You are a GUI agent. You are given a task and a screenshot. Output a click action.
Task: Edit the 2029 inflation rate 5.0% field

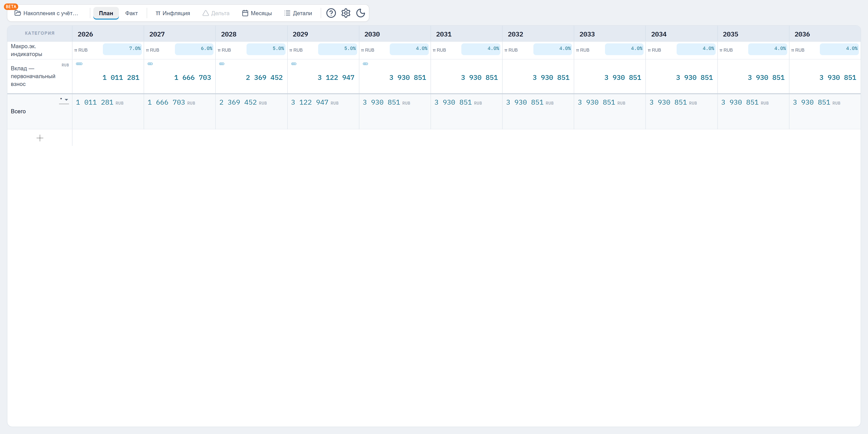337,49
